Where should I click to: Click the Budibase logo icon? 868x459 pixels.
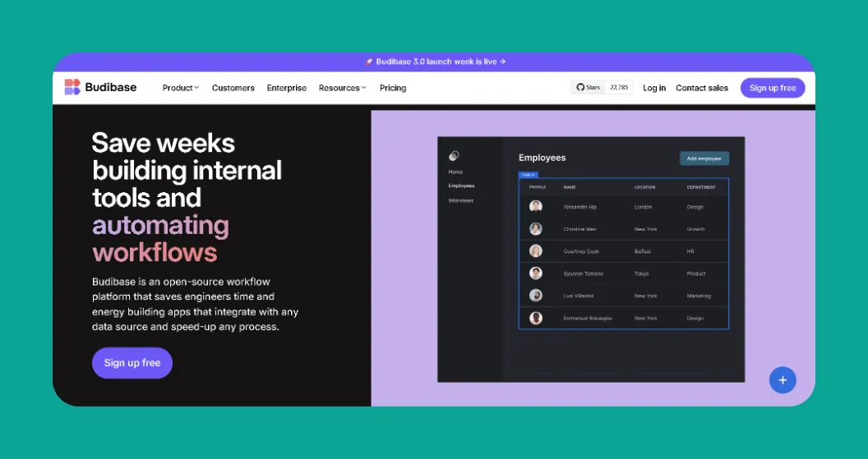coord(72,87)
